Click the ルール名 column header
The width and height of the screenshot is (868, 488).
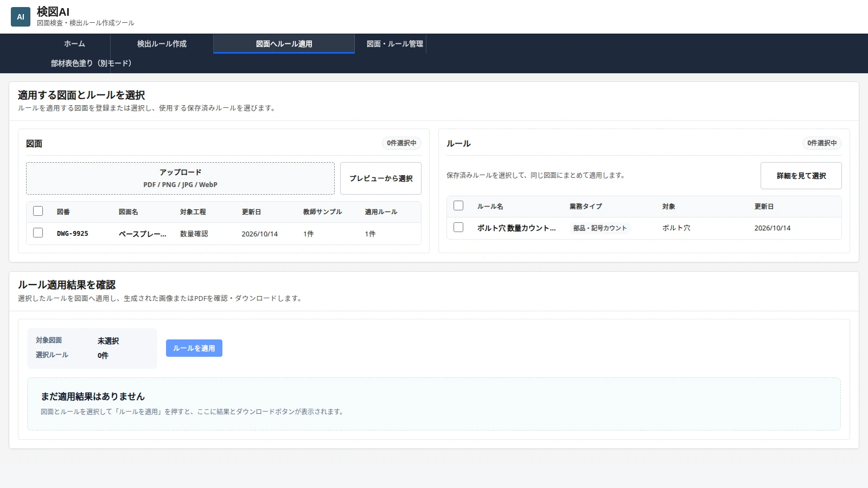pos(490,207)
